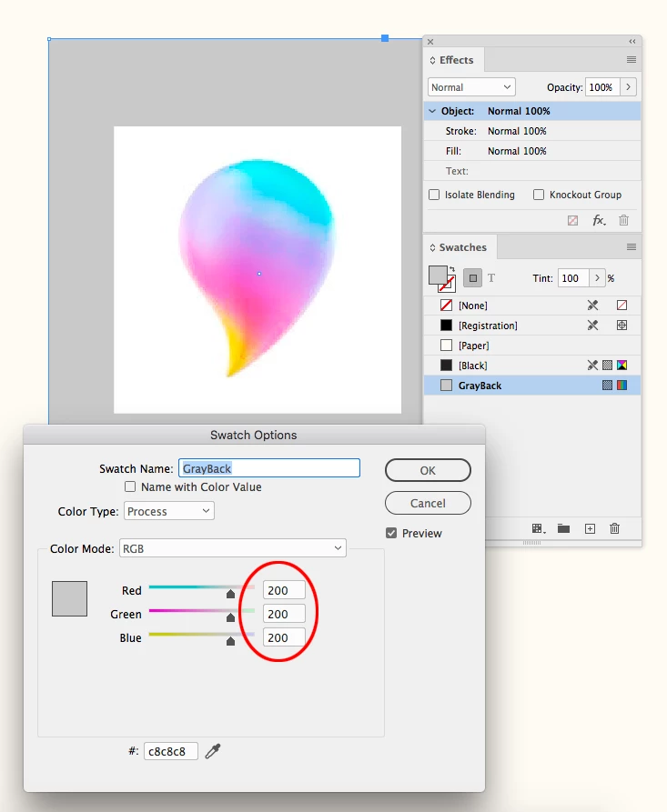Select the Fill Normal 100% row
The image size is (667, 812).
(532, 151)
